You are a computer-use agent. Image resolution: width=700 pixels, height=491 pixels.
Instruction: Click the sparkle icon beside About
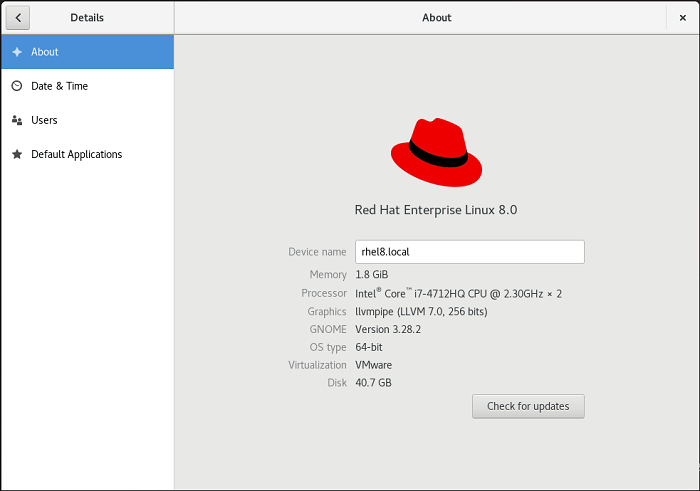point(17,52)
